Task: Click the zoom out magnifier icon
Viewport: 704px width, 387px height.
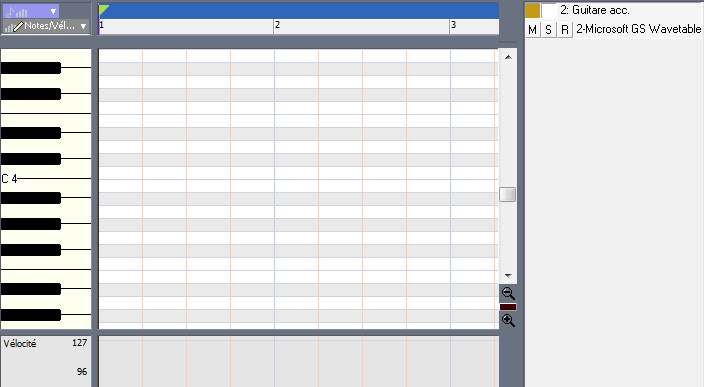Action: (x=508, y=294)
